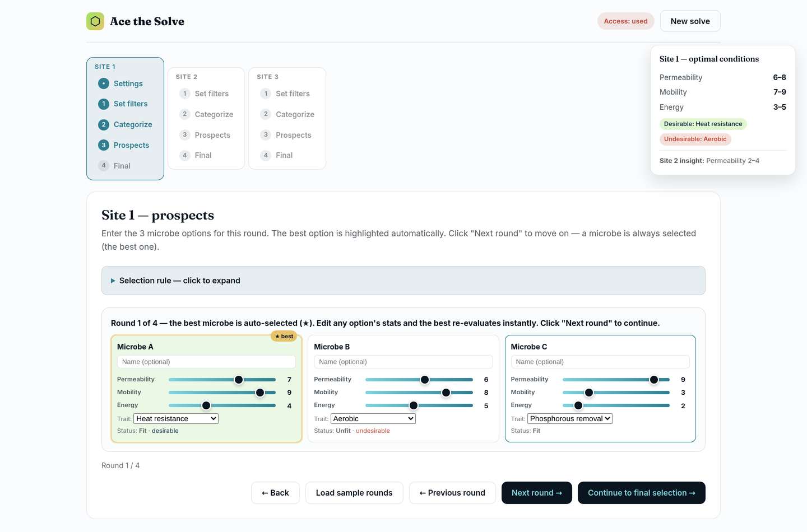Click the New solve button
Image resolution: width=807 pixels, height=532 pixels.
690,21
